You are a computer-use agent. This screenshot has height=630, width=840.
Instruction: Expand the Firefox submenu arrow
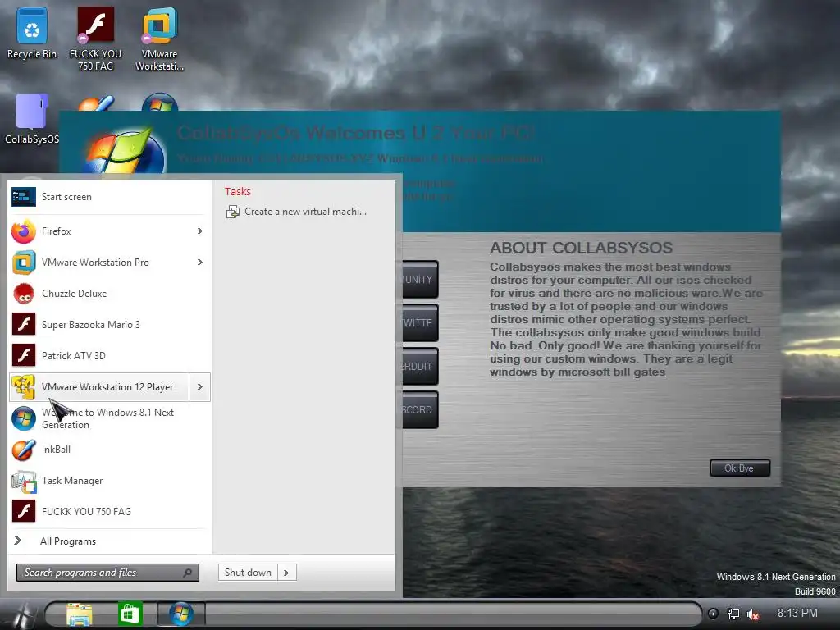[200, 231]
